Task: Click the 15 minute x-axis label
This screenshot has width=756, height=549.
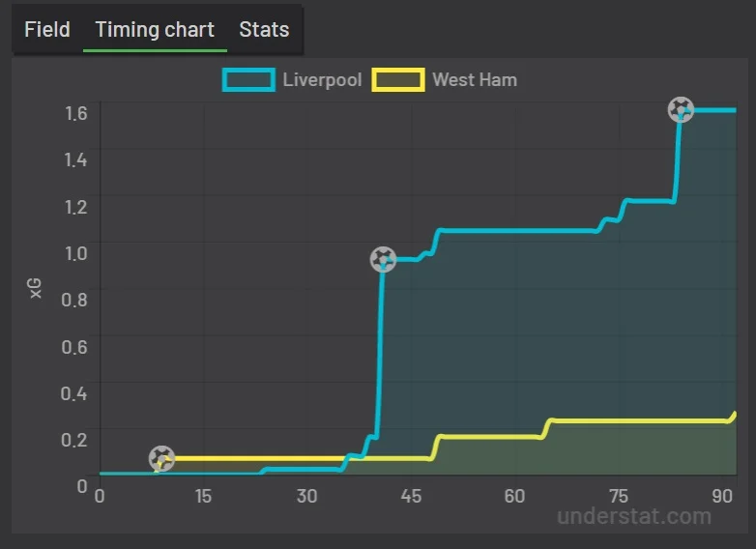Action: pyautogui.click(x=203, y=496)
